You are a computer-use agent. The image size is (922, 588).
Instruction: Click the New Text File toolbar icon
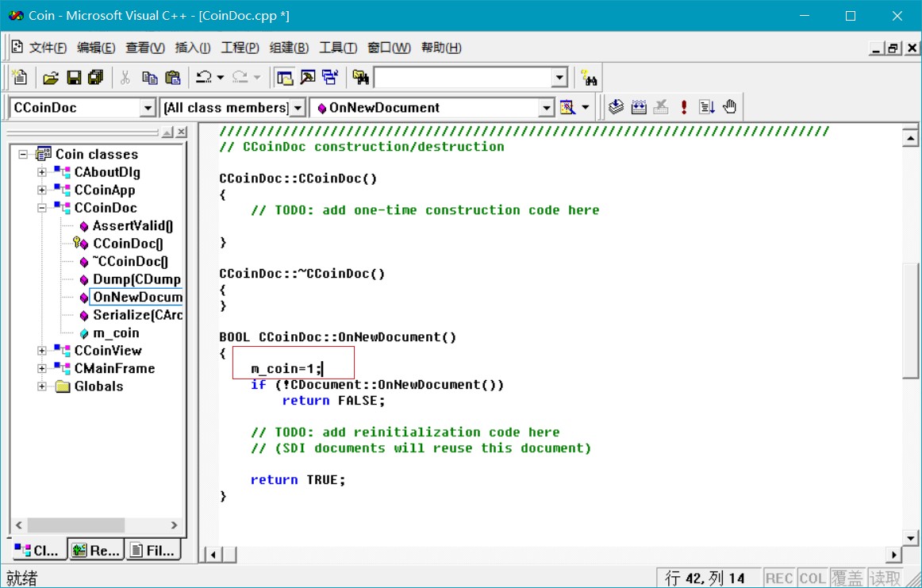pyautogui.click(x=19, y=78)
